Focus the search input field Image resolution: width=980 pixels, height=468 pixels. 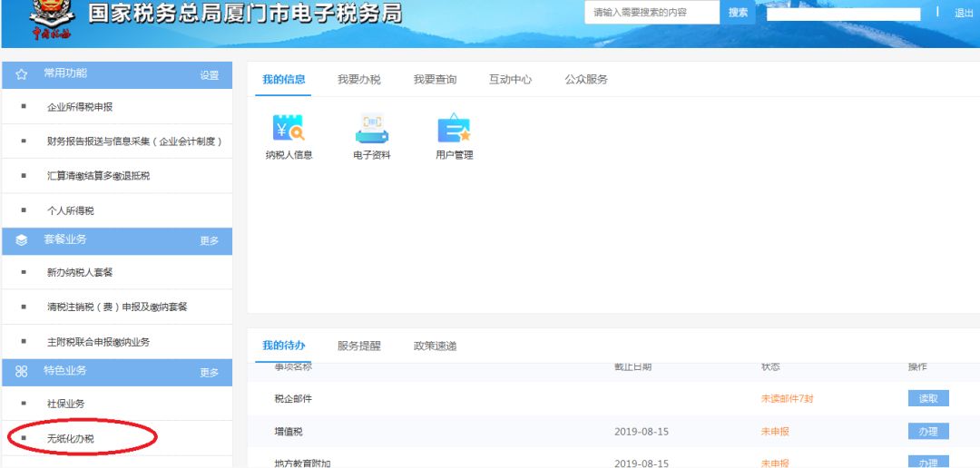[x=652, y=13]
